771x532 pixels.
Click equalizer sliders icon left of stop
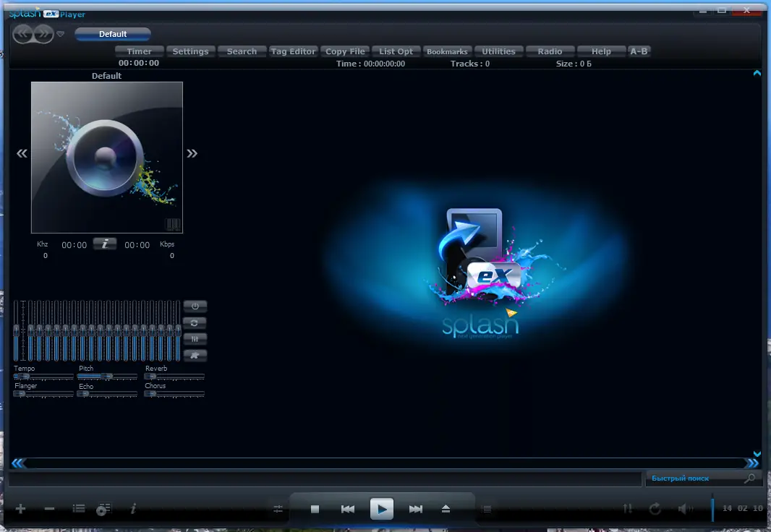(278, 510)
